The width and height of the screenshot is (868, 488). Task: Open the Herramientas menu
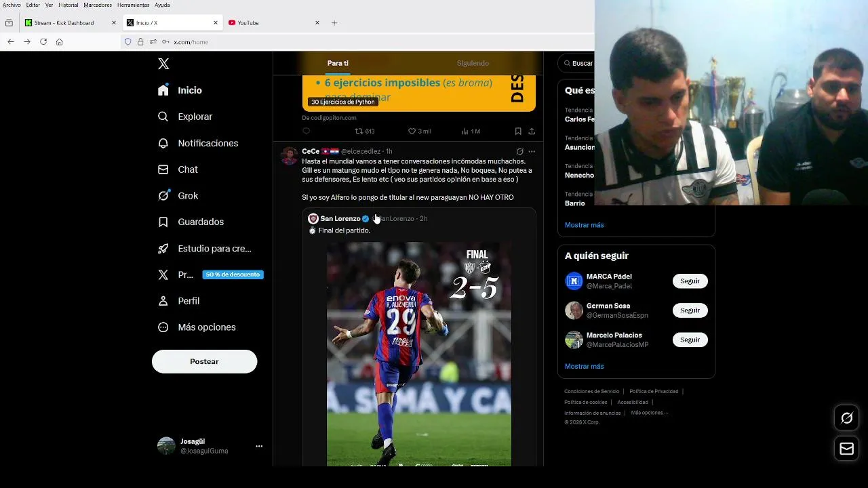tap(133, 5)
